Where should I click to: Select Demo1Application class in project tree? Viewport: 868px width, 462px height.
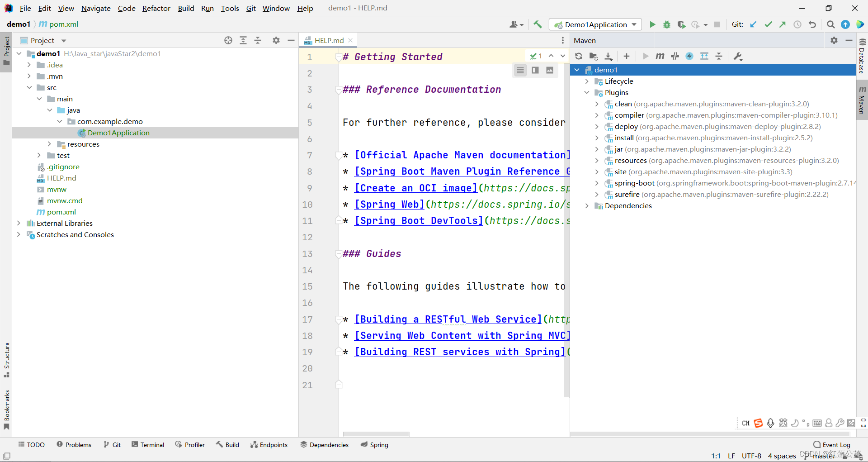(118, 133)
